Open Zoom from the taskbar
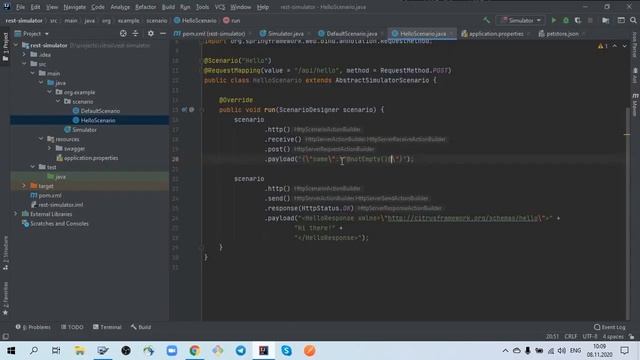Image resolution: width=640 pixels, height=360 pixels. 172,351
